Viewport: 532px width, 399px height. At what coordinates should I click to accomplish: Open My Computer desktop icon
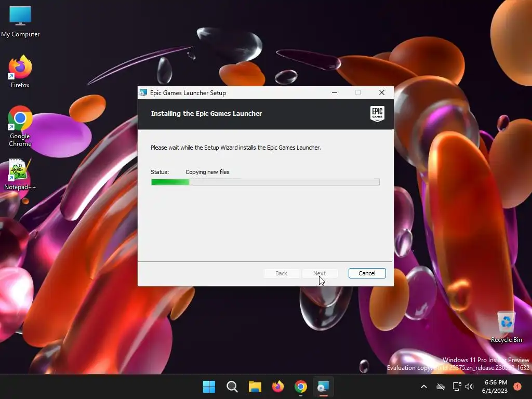coord(20,21)
